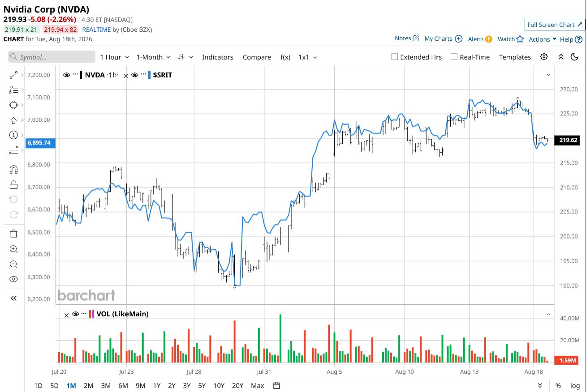Hide the NVDA price series
Image resolution: width=586 pixels, height=392 pixels.
67,75
